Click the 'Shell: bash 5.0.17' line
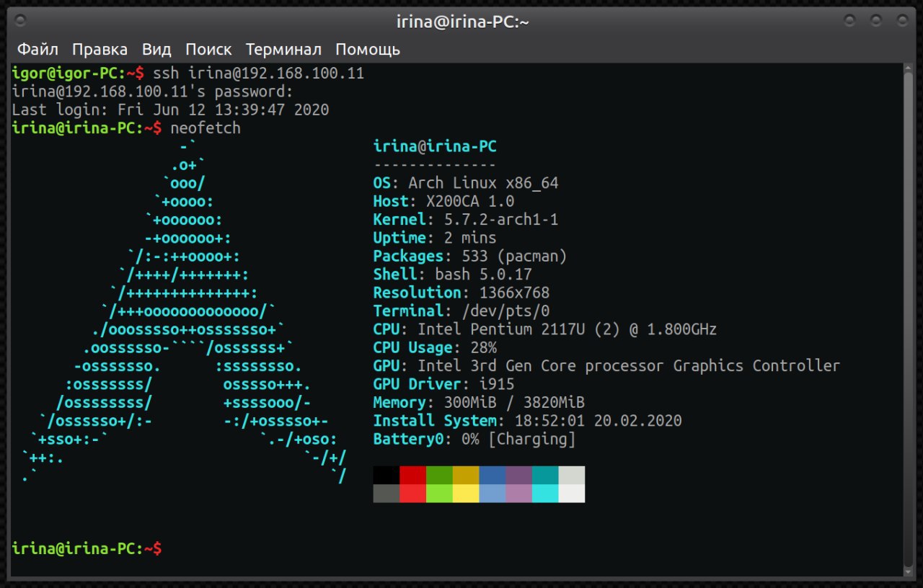Image resolution: width=923 pixels, height=588 pixels. 452,275
